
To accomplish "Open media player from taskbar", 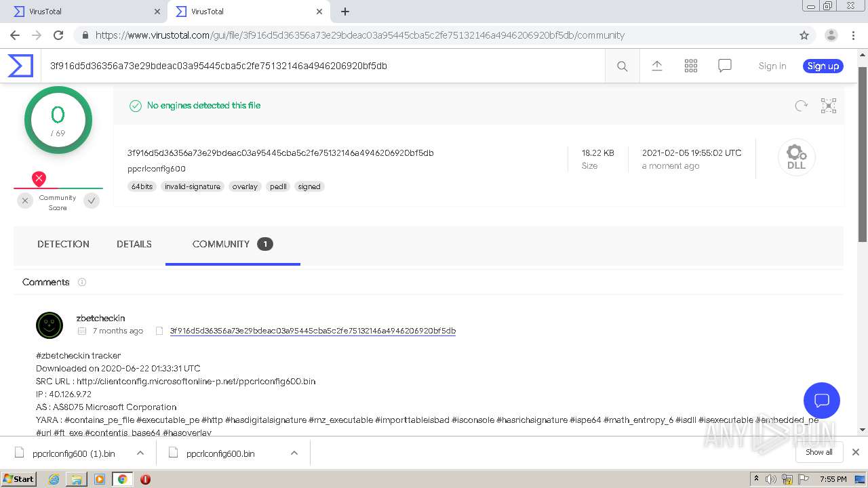I will point(100,479).
